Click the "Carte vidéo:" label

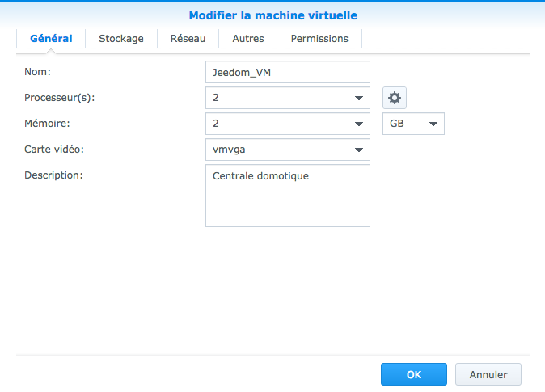(54, 150)
